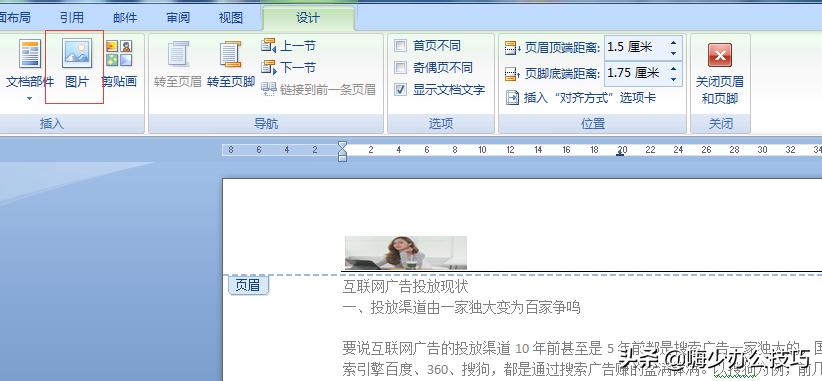This screenshot has height=381, width=822.
Task: Open the 剪贴画 clip art tool
Action: [x=119, y=63]
